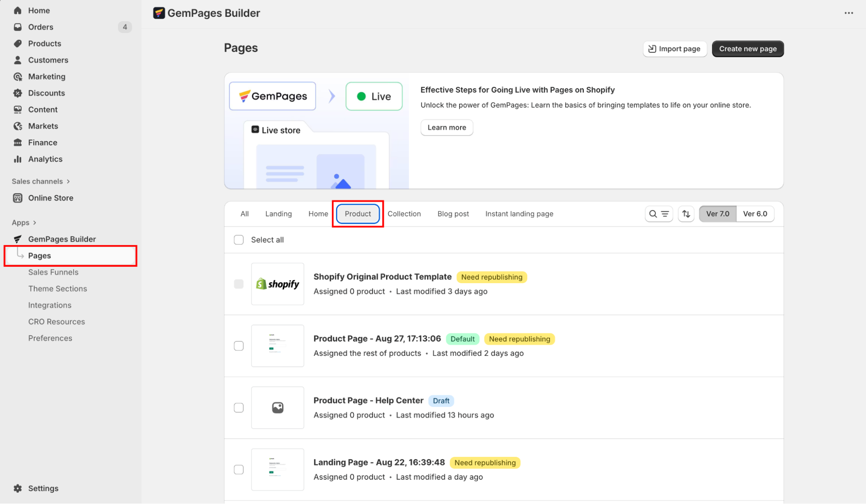Viewport: 866px width, 504px height.
Task: Check the Select all checkbox
Action: [239, 240]
